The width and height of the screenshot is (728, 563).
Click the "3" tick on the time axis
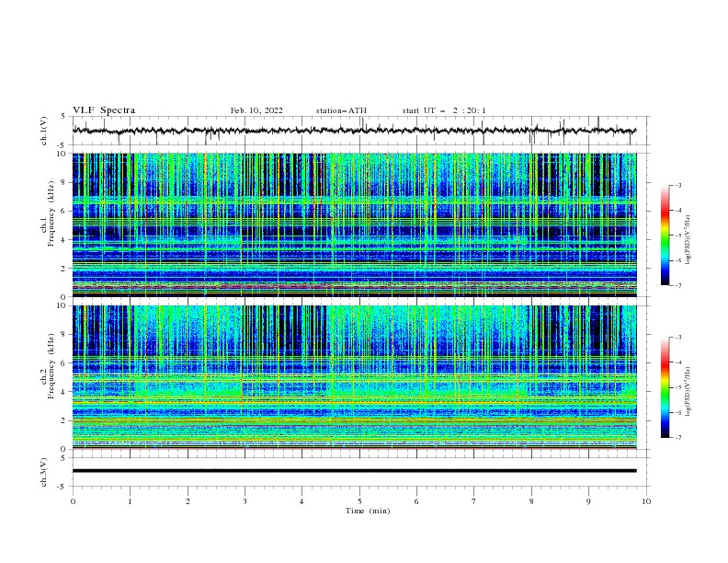coord(245,501)
